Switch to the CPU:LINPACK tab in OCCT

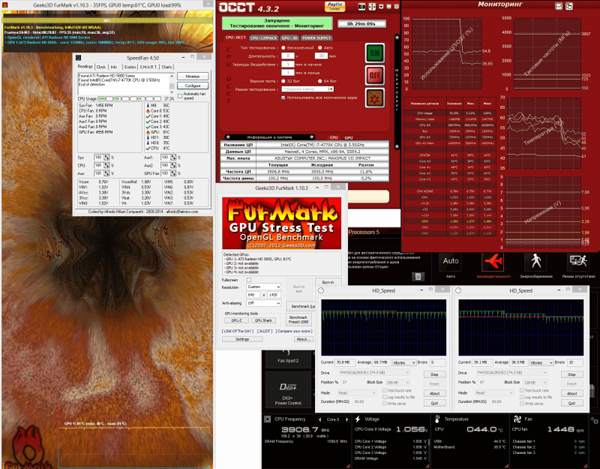click(264, 38)
